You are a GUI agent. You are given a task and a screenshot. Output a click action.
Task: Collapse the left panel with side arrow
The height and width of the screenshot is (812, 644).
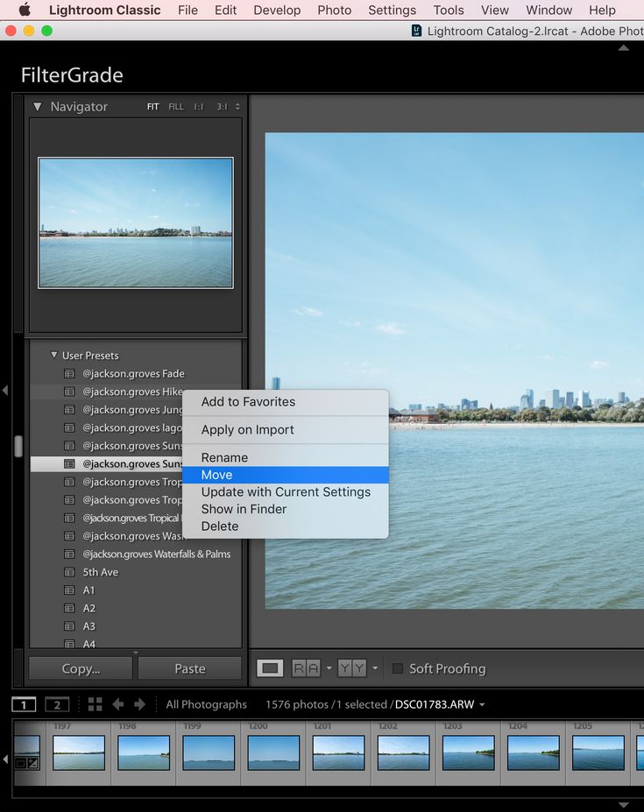[x=5, y=391]
